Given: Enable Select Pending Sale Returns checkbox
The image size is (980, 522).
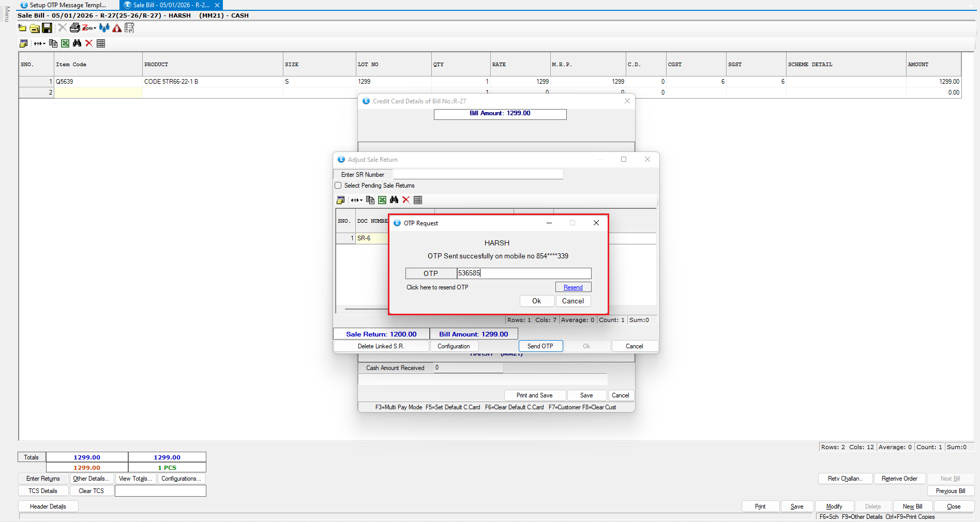Looking at the screenshot, I should tap(338, 186).
